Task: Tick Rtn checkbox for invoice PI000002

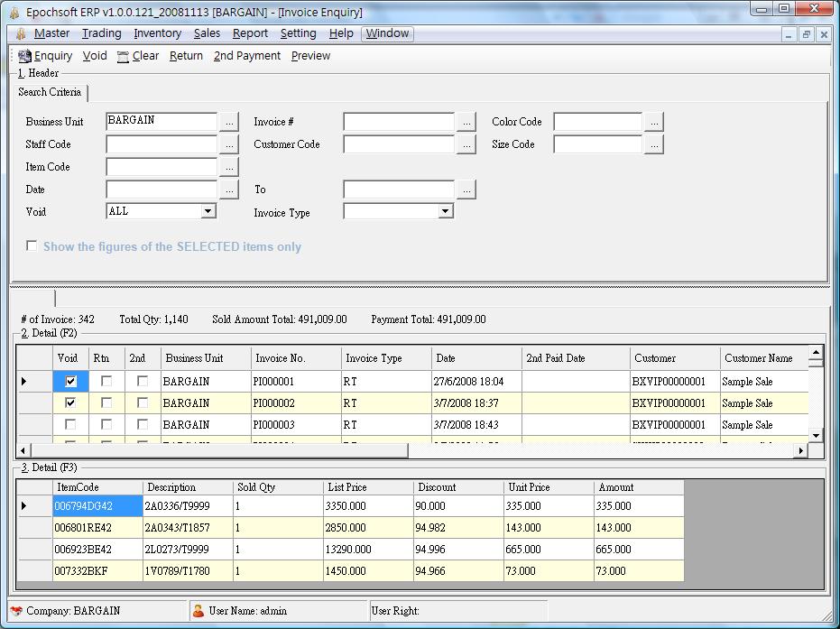Action: pyautogui.click(x=106, y=403)
